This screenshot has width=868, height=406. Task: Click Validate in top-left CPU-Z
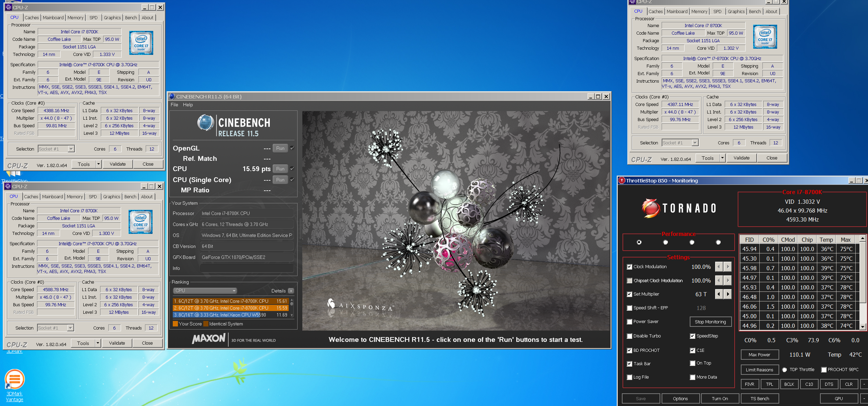click(x=118, y=164)
